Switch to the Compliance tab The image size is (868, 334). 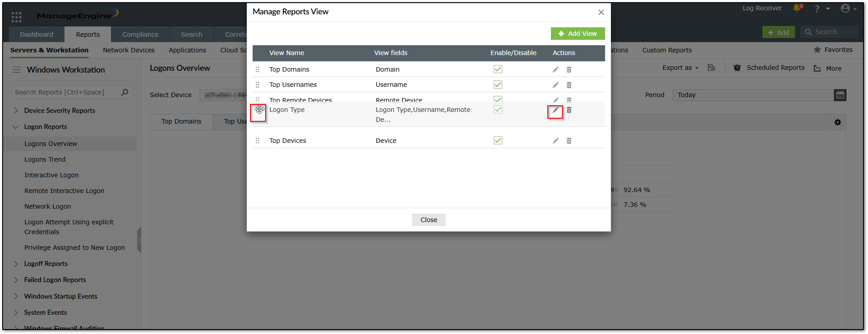click(140, 34)
